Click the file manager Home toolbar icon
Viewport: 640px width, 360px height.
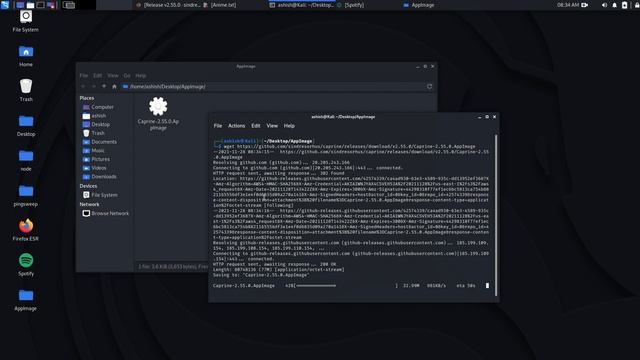coord(114,87)
